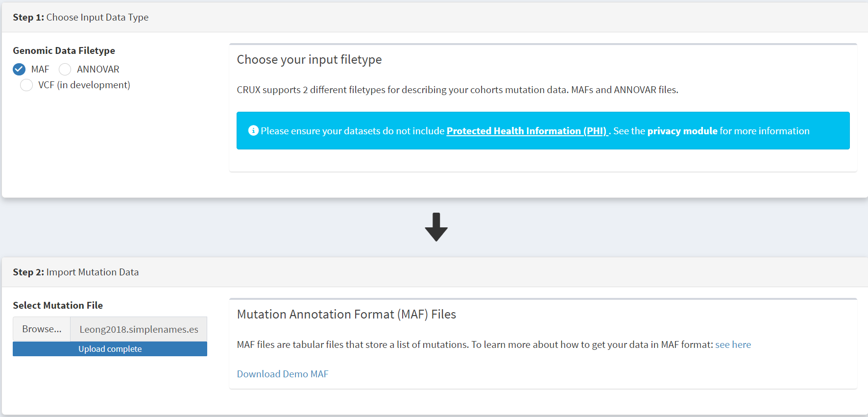This screenshot has width=868, height=417.
Task: Click the 'Choose your input filetype' heading
Action: click(x=310, y=59)
